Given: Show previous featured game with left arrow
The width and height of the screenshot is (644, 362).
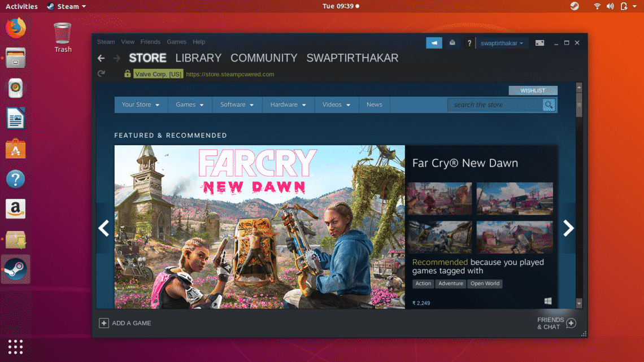Looking at the screenshot, I should pyautogui.click(x=104, y=228).
